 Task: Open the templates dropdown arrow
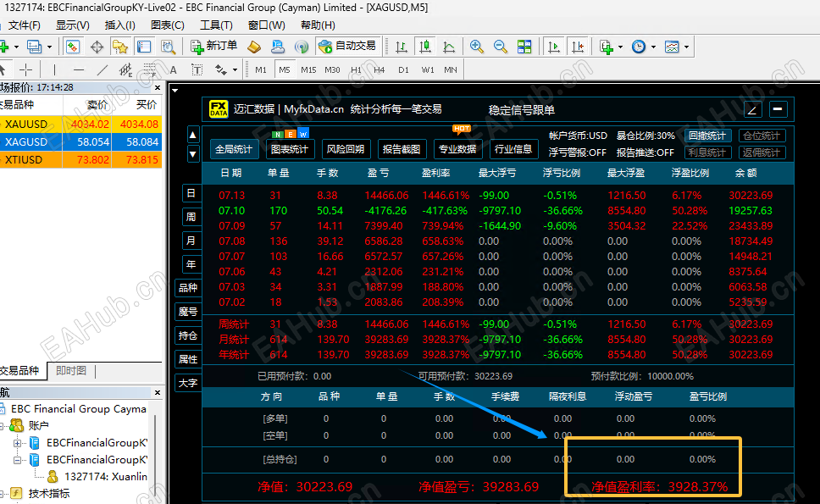pos(686,47)
